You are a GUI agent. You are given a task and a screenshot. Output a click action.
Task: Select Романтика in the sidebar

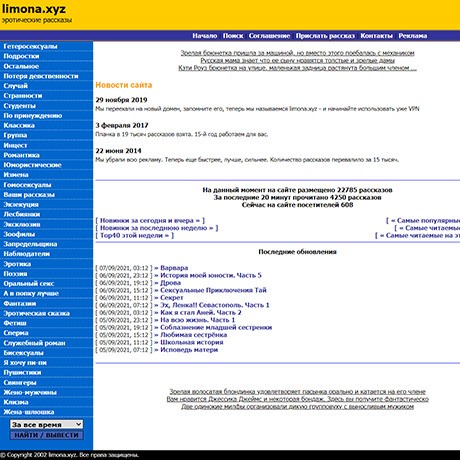[x=21, y=155]
